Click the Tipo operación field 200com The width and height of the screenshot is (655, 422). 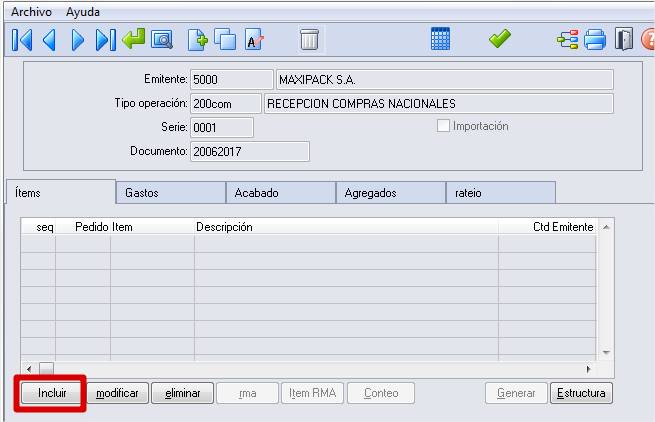226,104
